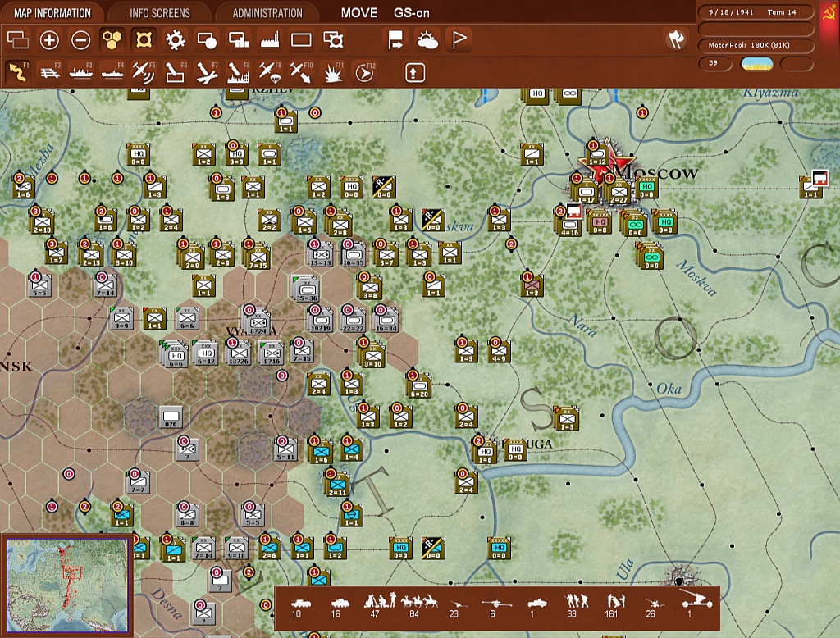Open the Administration tab
Viewport: 840px width, 638px height.
(x=267, y=12)
